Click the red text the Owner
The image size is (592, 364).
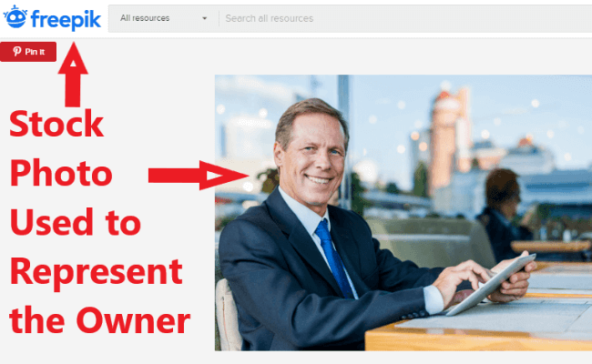click(99, 320)
